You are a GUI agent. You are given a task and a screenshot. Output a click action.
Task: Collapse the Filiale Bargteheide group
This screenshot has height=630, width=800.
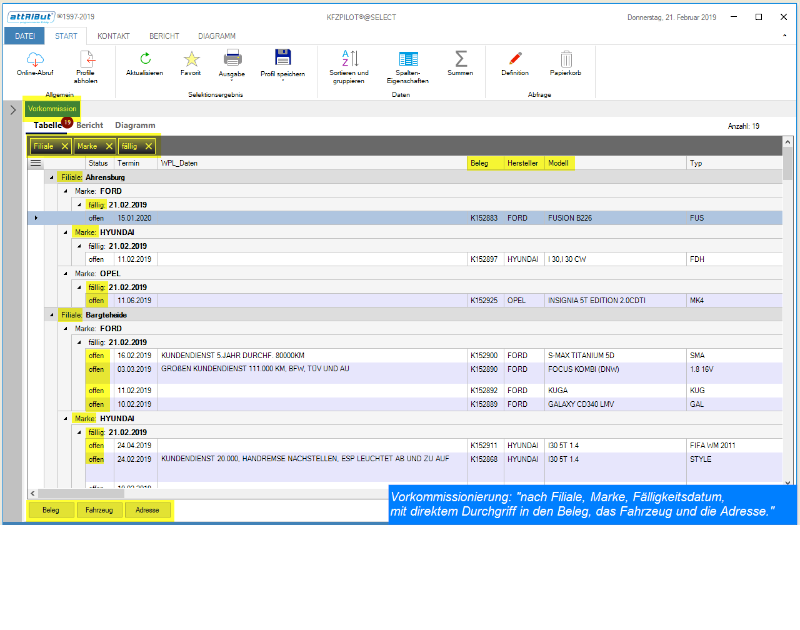(x=52, y=315)
